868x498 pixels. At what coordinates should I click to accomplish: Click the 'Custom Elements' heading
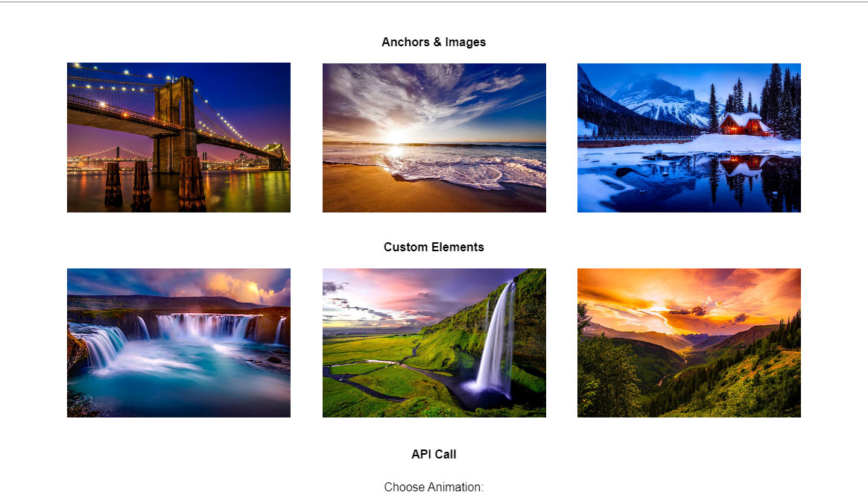click(434, 248)
